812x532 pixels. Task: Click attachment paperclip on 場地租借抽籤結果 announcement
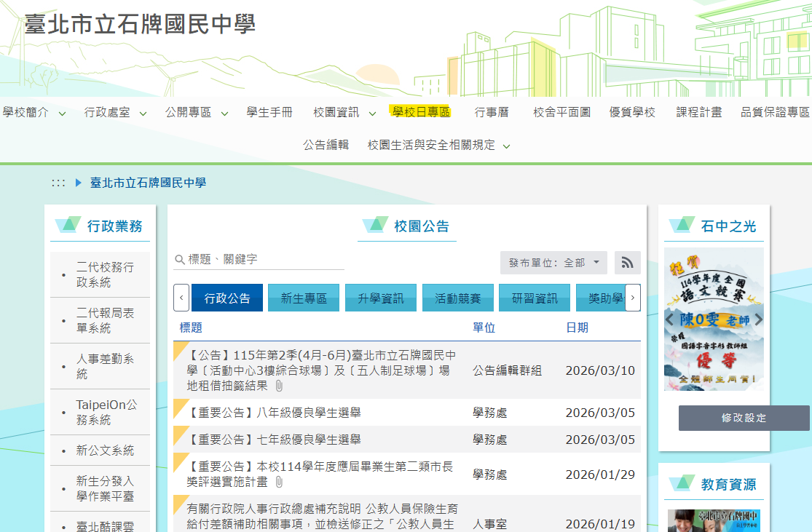click(279, 386)
